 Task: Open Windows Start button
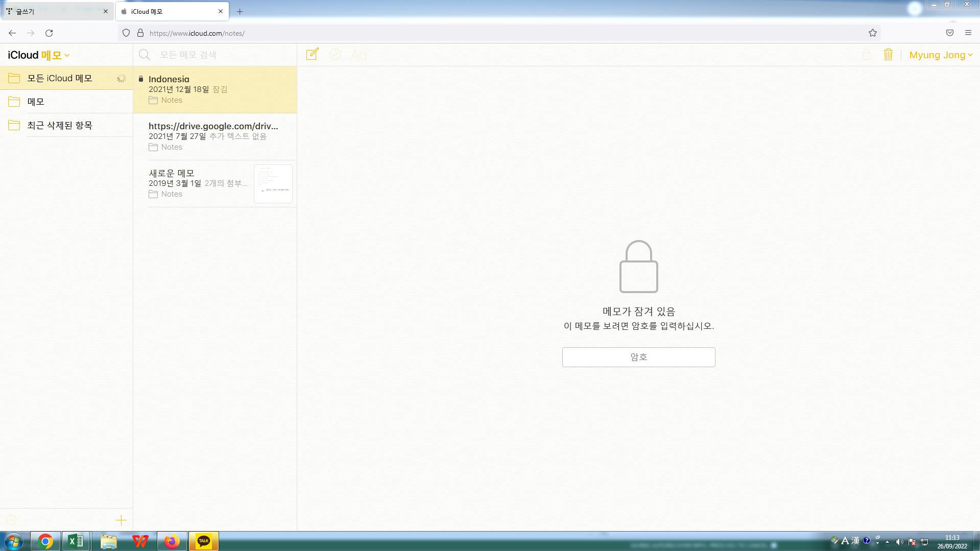(14, 541)
